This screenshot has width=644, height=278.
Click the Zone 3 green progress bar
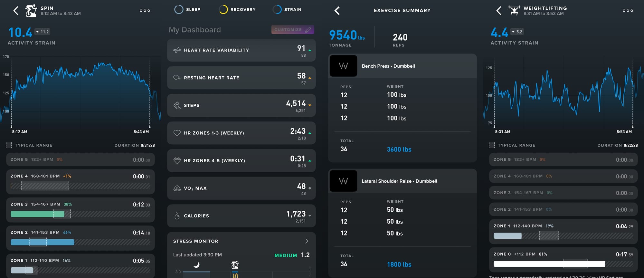coord(37,214)
